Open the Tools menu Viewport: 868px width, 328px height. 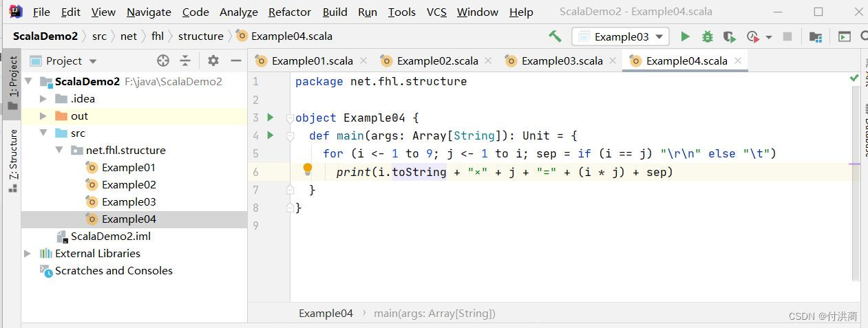coord(401,12)
